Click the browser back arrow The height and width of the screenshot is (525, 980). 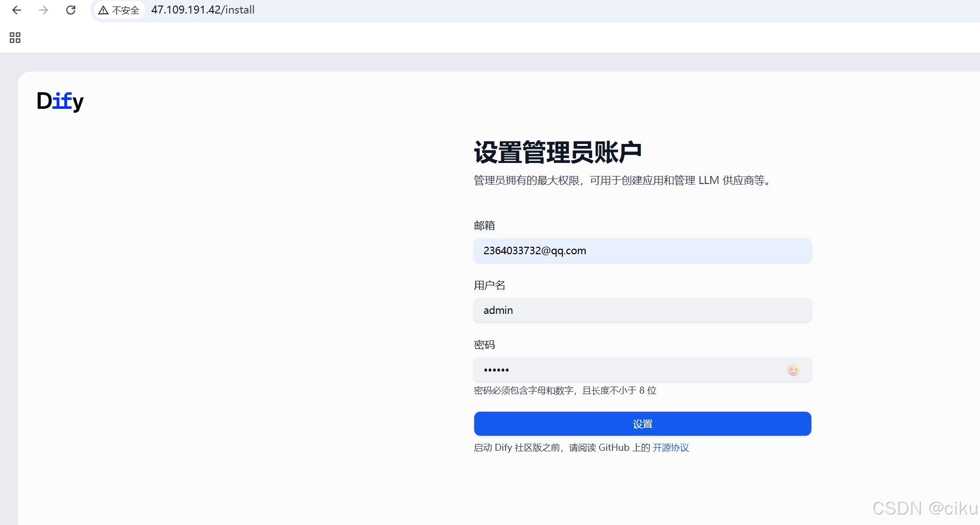[x=17, y=10]
